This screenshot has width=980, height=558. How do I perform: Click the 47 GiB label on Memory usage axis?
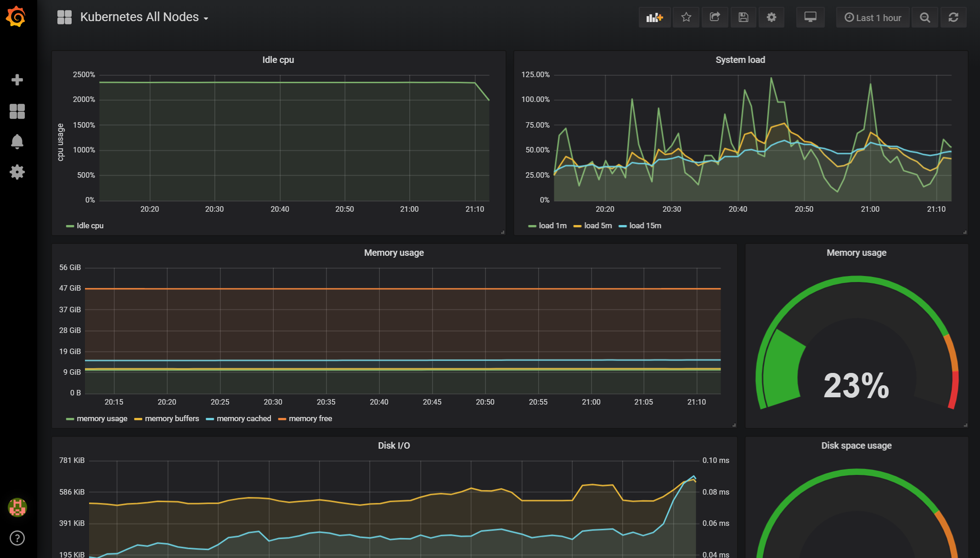70,288
